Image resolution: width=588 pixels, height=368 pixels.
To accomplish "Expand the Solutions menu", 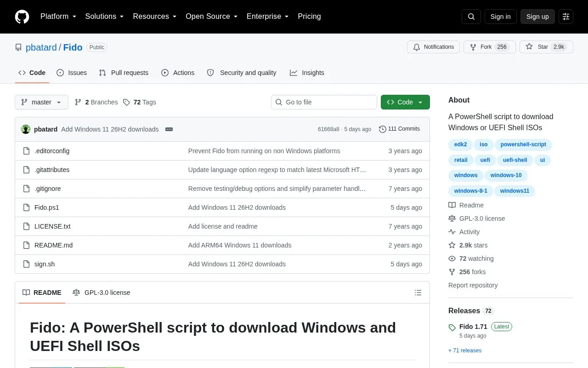I will pos(104,17).
